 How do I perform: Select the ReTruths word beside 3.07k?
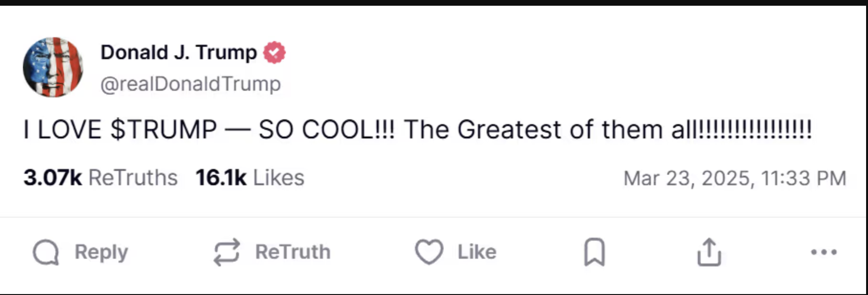(x=133, y=178)
